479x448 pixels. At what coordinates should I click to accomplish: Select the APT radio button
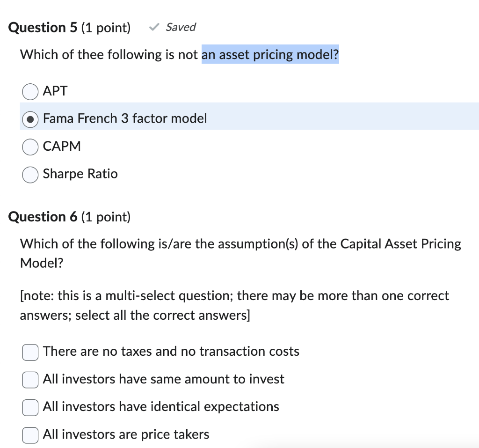click(30, 92)
